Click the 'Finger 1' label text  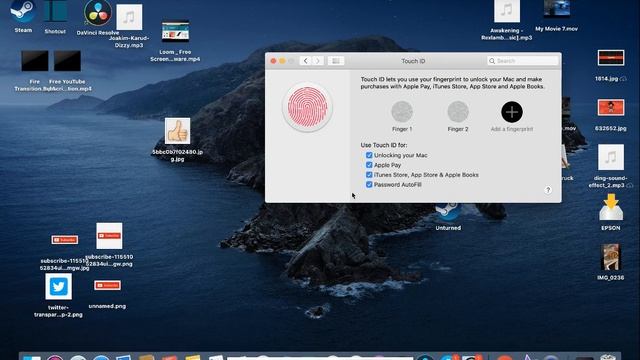pos(402,129)
